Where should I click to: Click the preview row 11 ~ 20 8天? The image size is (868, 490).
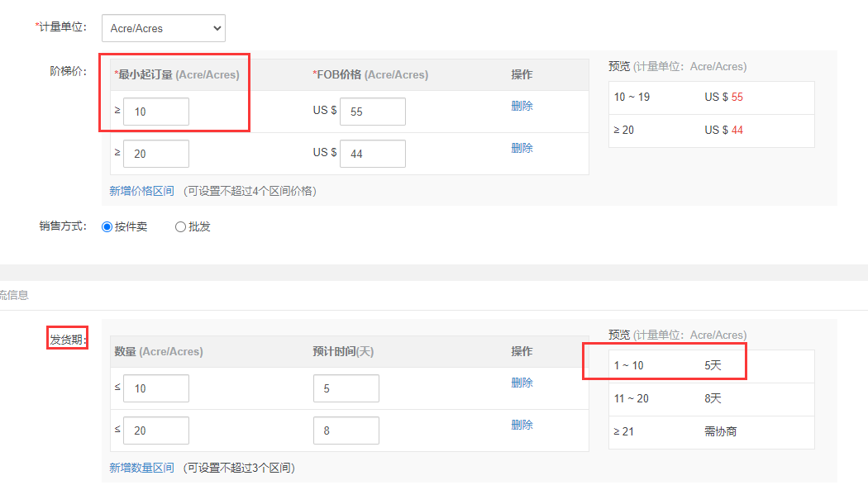coord(711,399)
